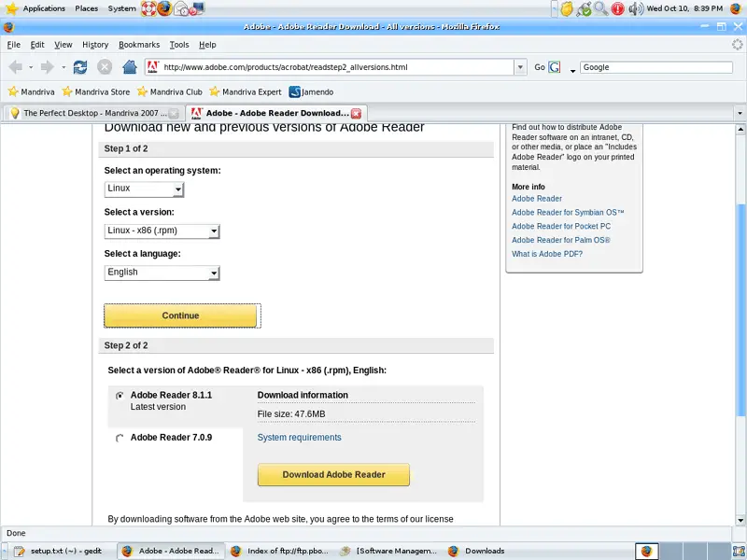Follow the Adobe Reader for Palm OS link
This screenshot has height=560, width=747.
tap(561, 240)
